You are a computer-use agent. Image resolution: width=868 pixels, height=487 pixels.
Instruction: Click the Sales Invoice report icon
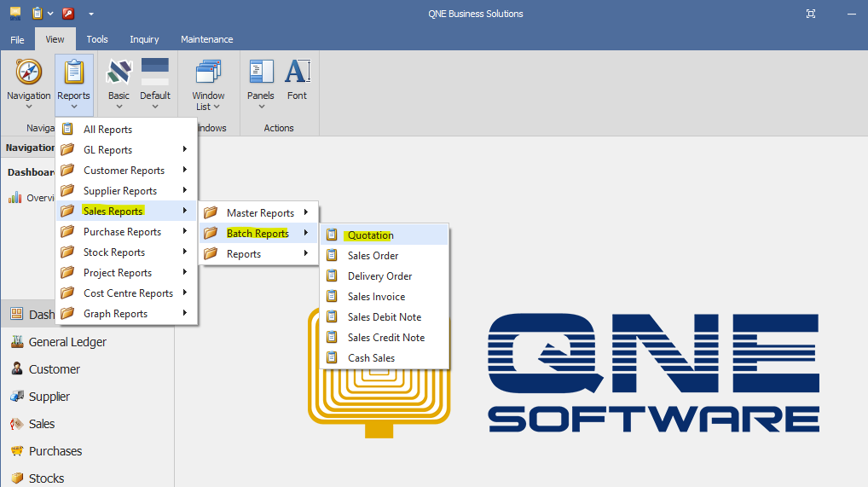point(332,297)
